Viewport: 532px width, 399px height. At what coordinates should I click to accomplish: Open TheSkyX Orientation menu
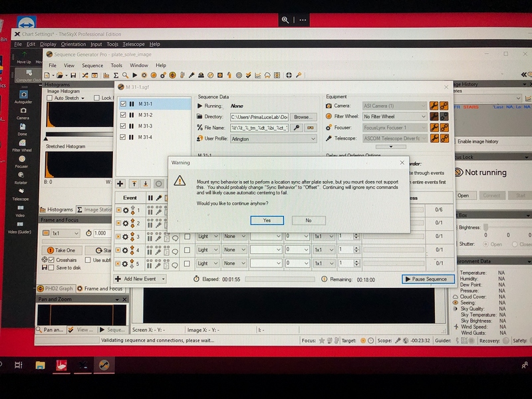click(73, 44)
